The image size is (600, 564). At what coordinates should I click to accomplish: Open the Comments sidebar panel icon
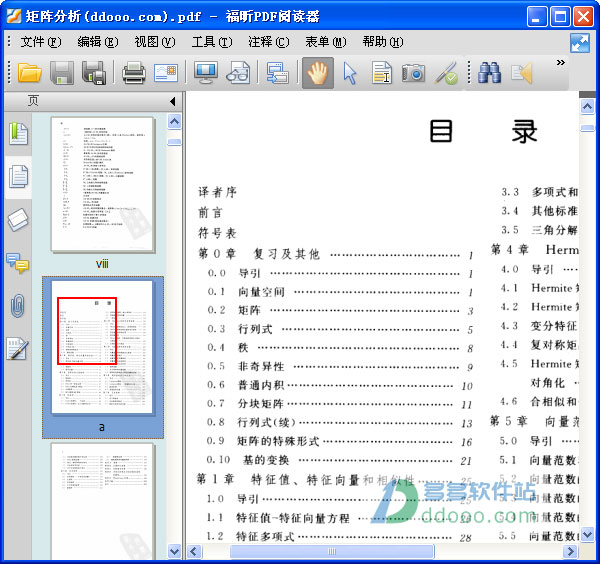click(x=18, y=263)
